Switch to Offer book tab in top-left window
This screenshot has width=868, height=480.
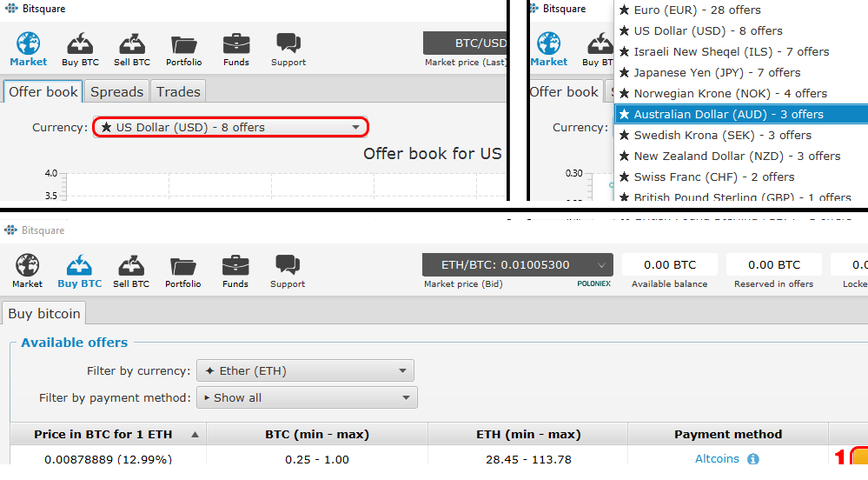[43, 91]
